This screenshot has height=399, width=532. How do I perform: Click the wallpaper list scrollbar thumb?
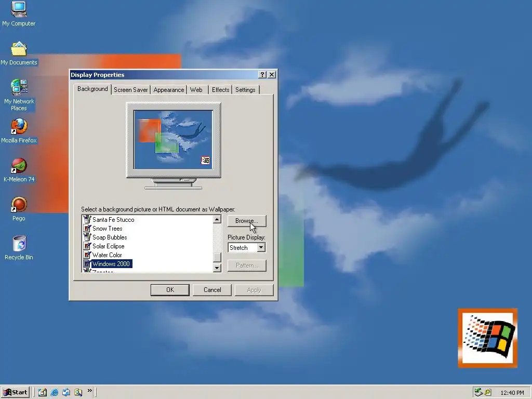217,257
